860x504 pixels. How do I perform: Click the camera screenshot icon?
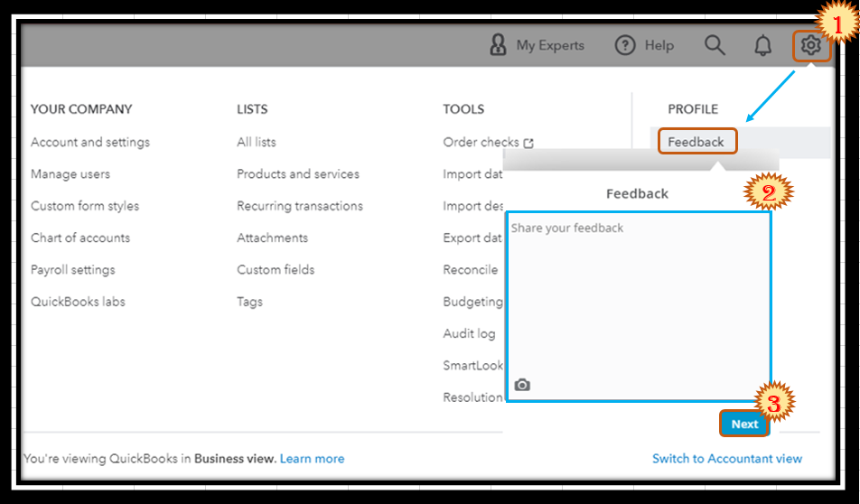click(522, 385)
